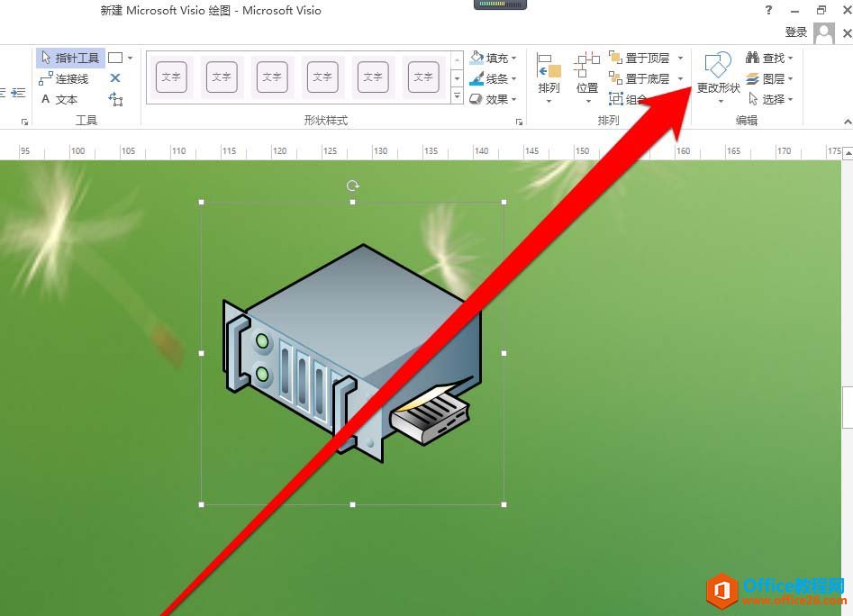Open the 查找 find menu
This screenshot has height=616, width=853.
pyautogui.click(x=769, y=58)
